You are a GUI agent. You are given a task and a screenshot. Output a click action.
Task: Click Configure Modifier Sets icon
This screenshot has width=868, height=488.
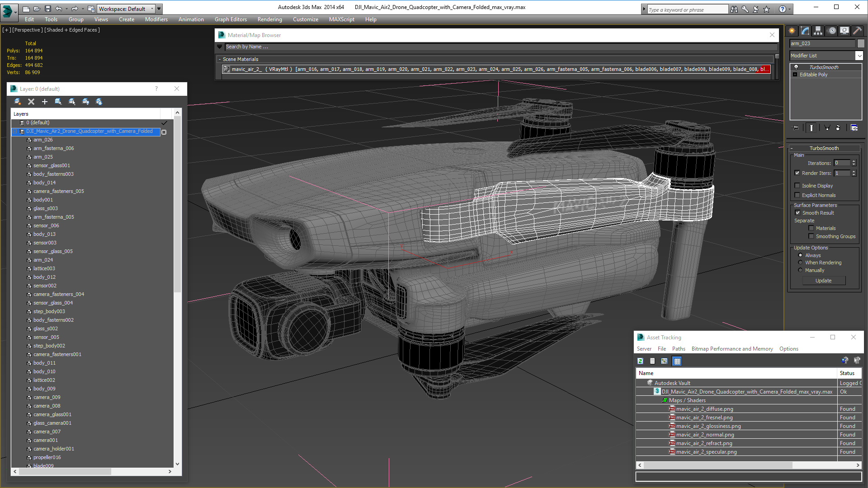pos(854,128)
